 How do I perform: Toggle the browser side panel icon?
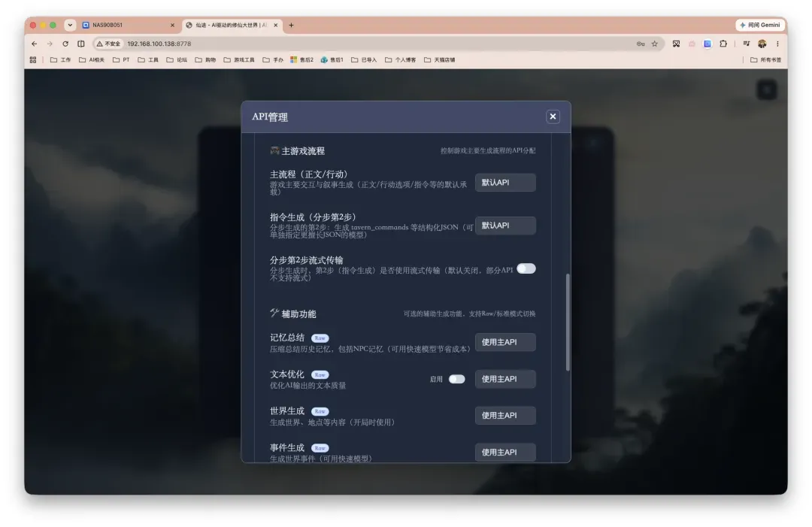point(80,44)
